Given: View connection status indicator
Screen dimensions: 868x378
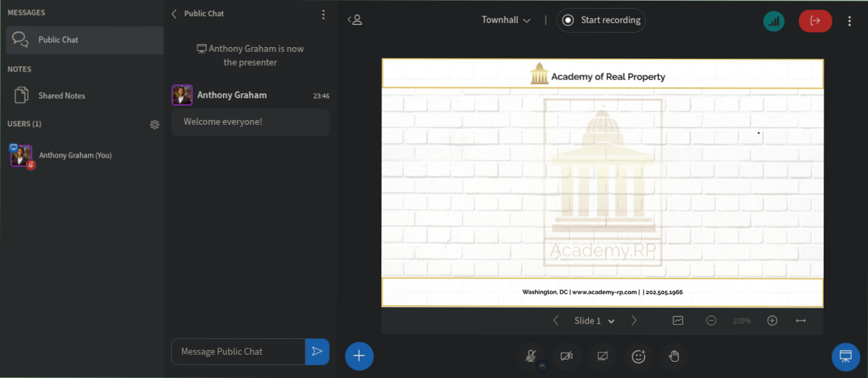Looking at the screenshot, I should [774, 20].
